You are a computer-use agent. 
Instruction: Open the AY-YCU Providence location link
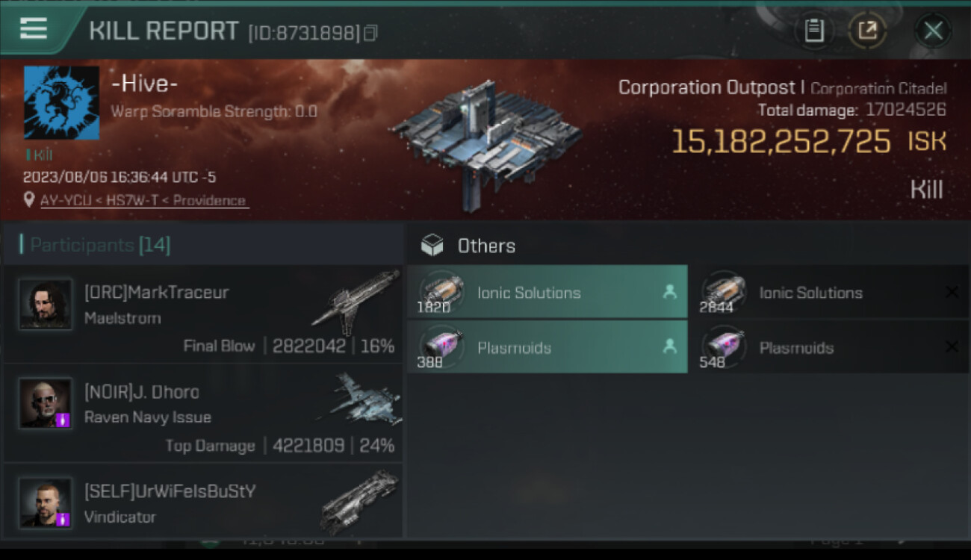coord(143,200)
